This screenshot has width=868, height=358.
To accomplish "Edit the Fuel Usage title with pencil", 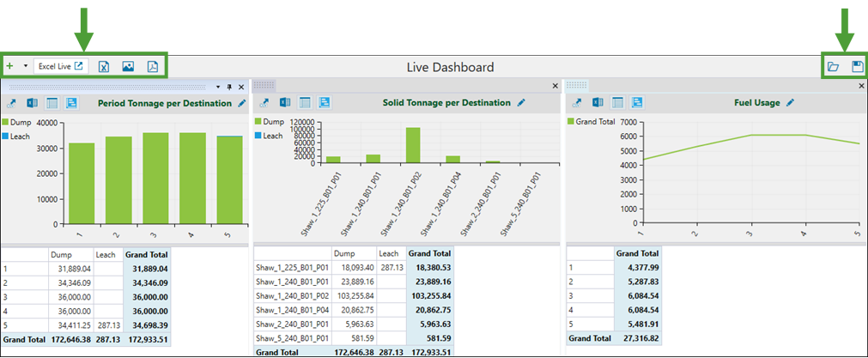I will [x=790, y=103].
